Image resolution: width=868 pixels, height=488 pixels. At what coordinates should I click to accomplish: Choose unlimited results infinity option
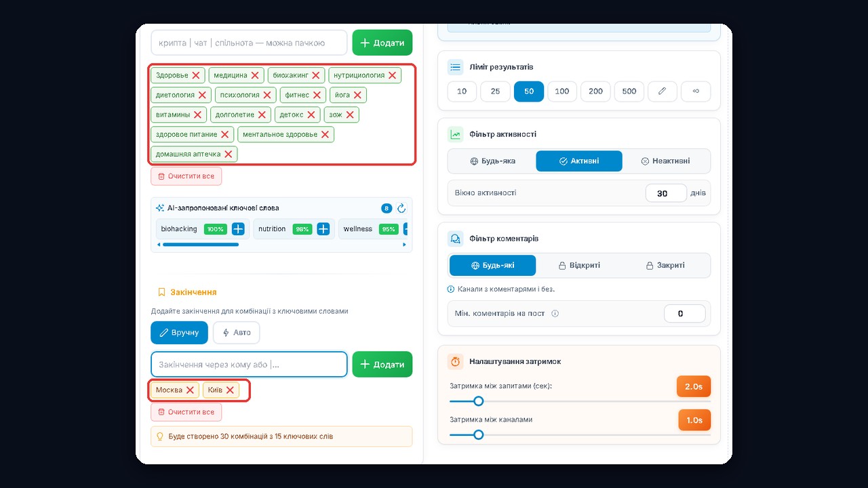696,91
